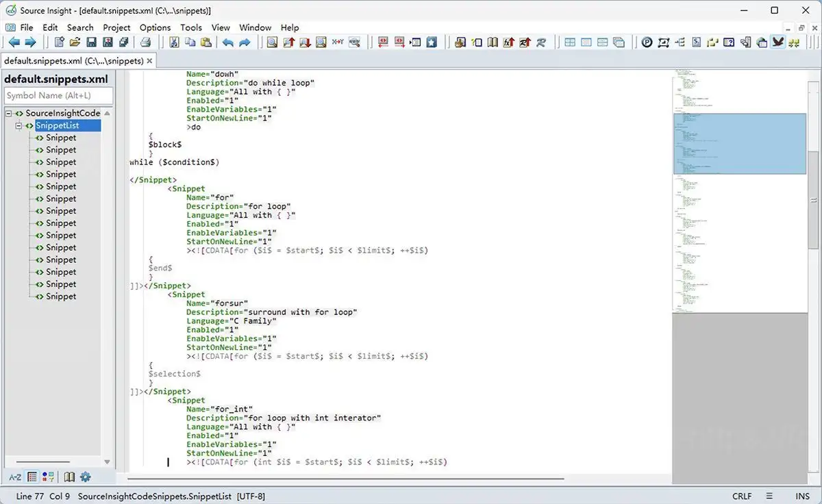Open the Project menu
822x504 pixels.
tap(116, 27)
